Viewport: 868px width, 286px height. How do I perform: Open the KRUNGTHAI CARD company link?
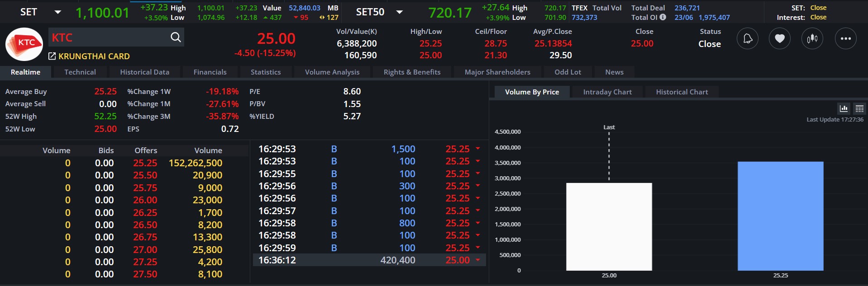coord(94,56)
